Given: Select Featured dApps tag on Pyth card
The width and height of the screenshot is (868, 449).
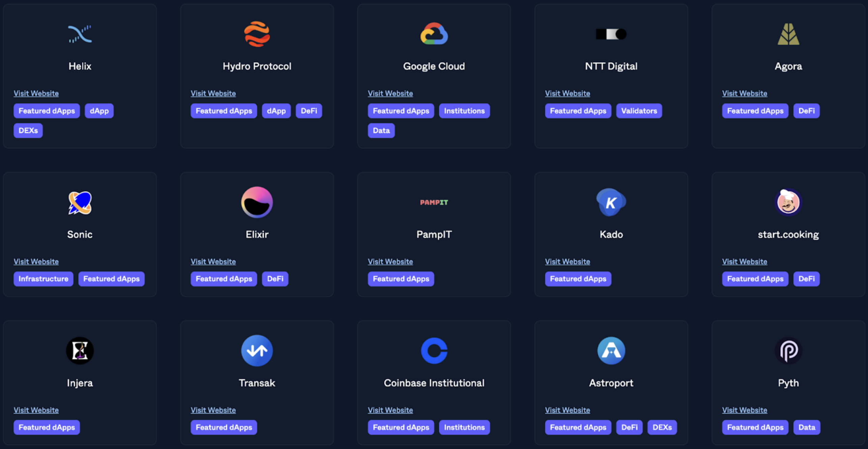Looking at the screenshot, I should [x=755, y=427].
